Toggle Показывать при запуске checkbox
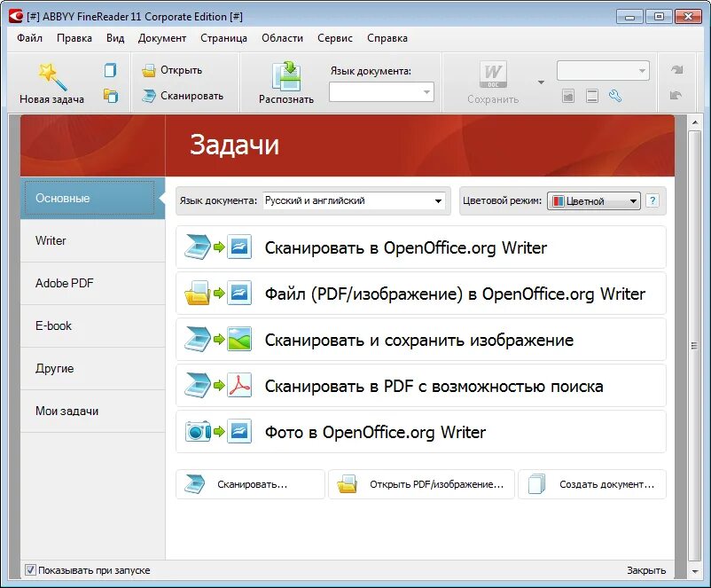The image size is (711, 588). [30, 570]
